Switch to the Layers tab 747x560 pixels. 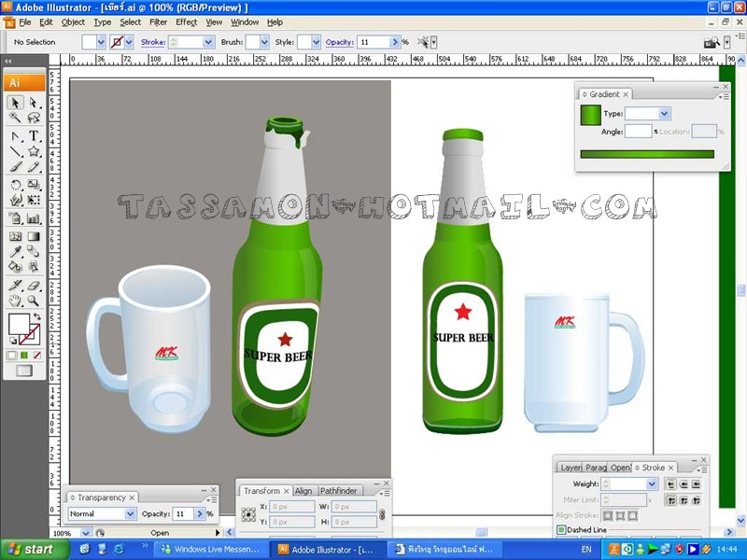[571, 468]
